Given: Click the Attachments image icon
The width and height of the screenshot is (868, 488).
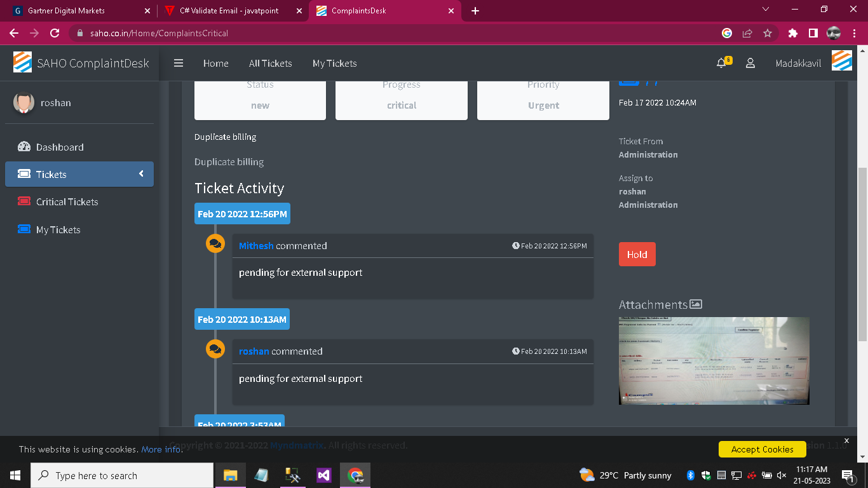Looking at the screenshot, I should (x=696, y=304).
